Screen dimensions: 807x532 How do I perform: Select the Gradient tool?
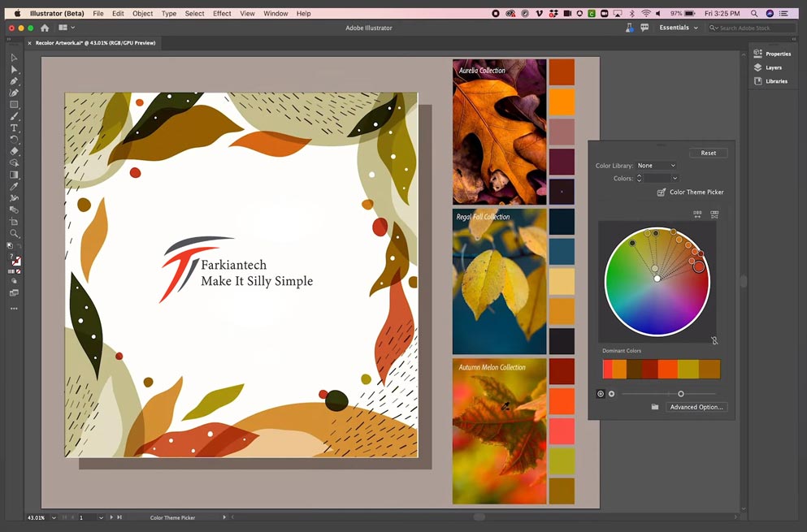14,175
